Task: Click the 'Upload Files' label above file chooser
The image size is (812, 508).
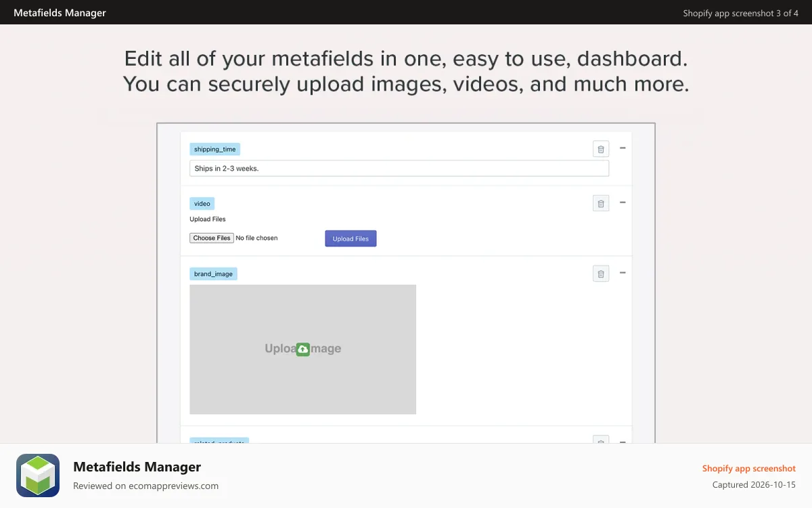Action: tap(208, 219)
